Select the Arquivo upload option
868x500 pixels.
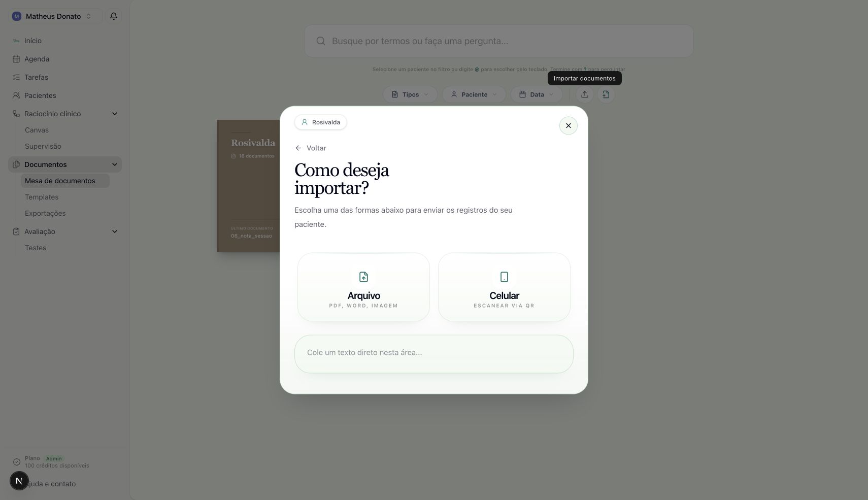pos(363,287)
